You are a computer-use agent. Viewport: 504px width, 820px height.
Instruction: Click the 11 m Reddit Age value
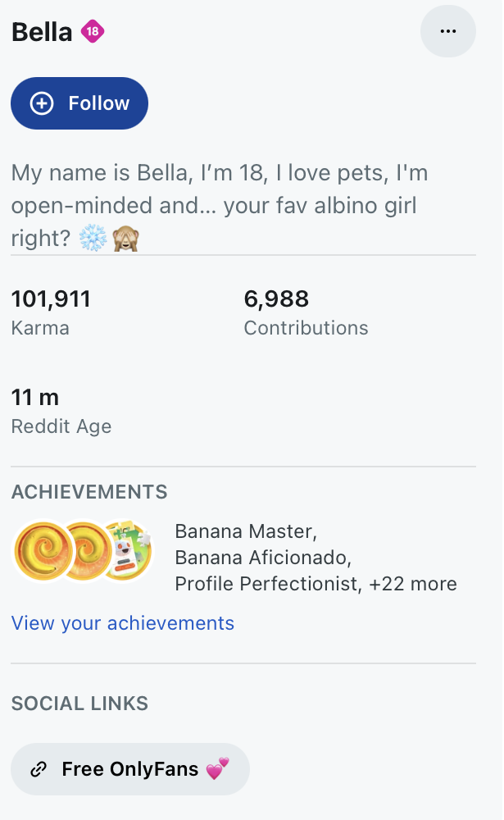coord(35,398)
